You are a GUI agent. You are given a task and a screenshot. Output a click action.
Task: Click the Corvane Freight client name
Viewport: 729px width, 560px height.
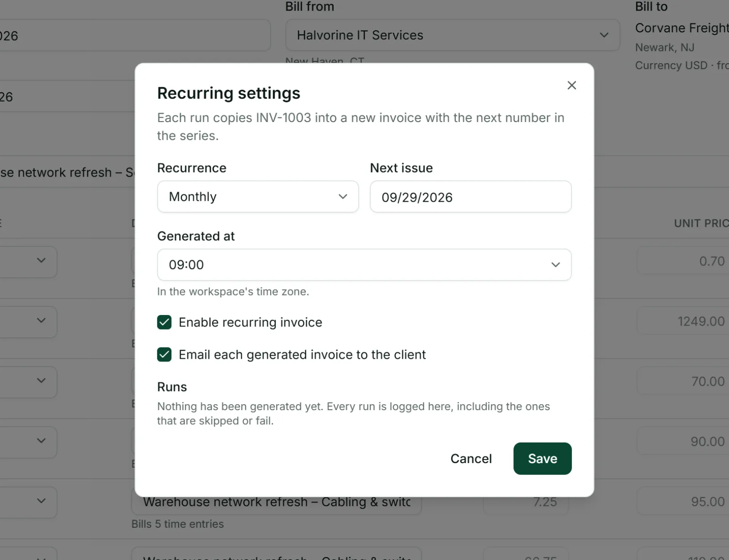coord(682,28)
